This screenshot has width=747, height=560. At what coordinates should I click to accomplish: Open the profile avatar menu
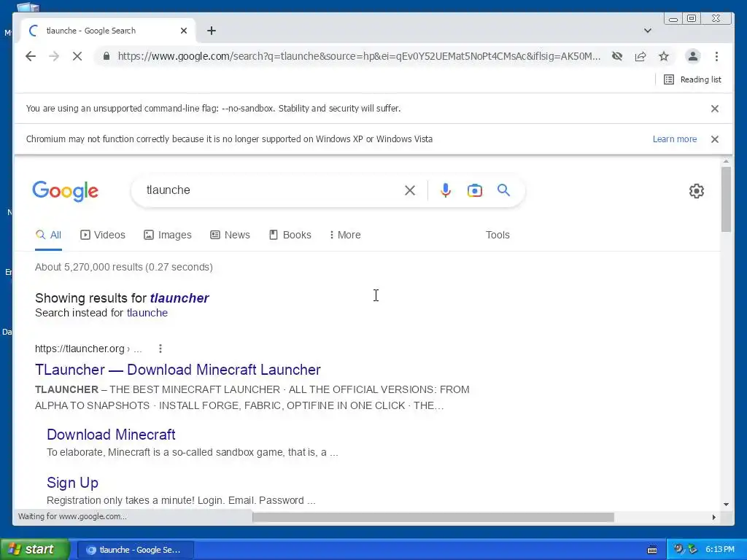pyautogui.click(x=693, y=56)
